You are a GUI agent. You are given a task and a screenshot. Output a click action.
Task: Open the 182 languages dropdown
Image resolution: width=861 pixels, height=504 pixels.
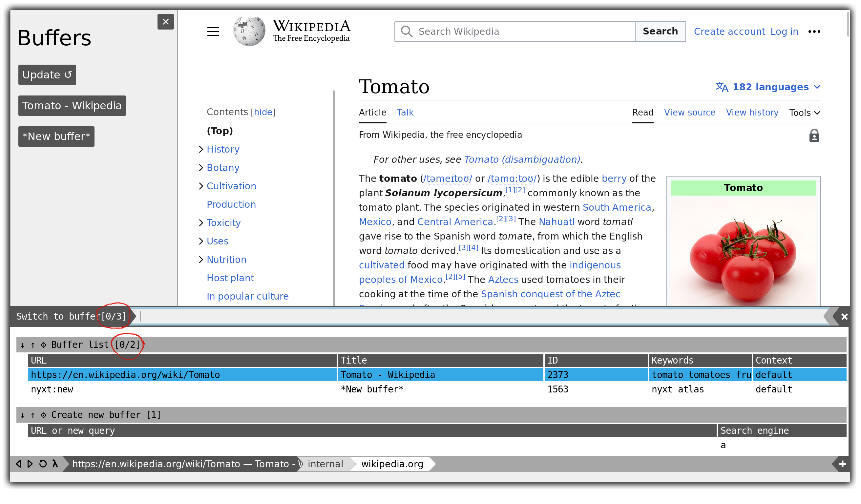pyautogui.click(x=768, y=87)
